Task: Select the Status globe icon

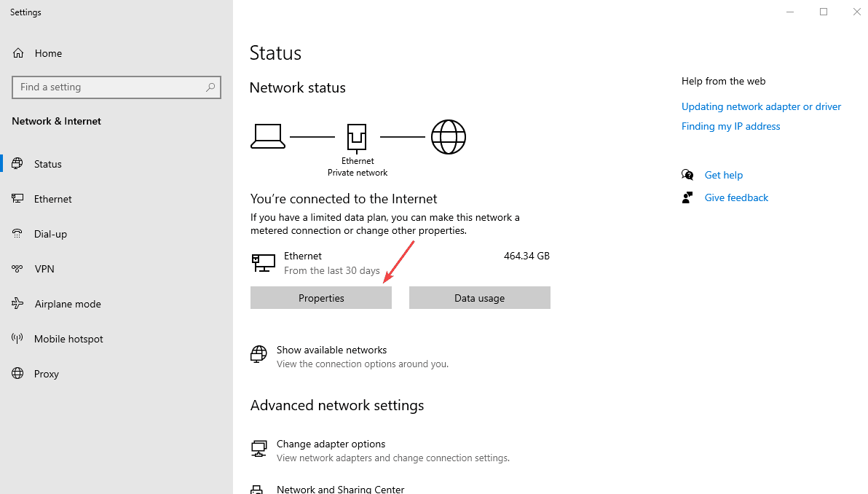Action: 18,164
